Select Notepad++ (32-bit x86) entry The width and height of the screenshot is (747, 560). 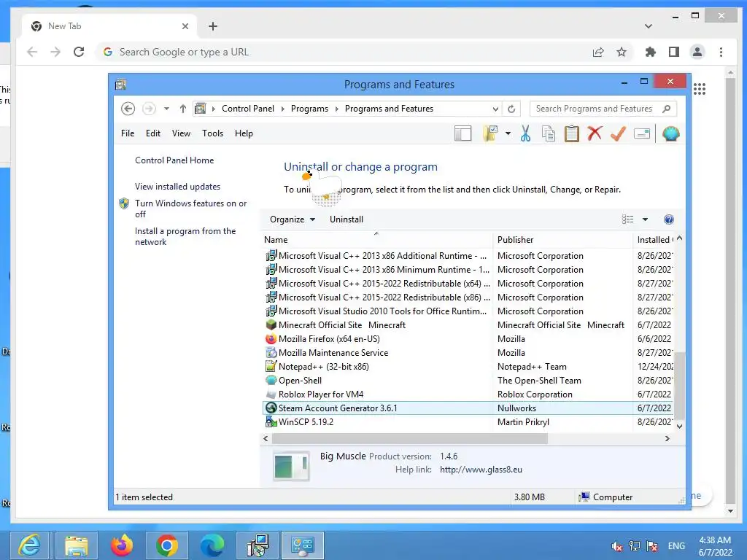click(x=468, y=367)
